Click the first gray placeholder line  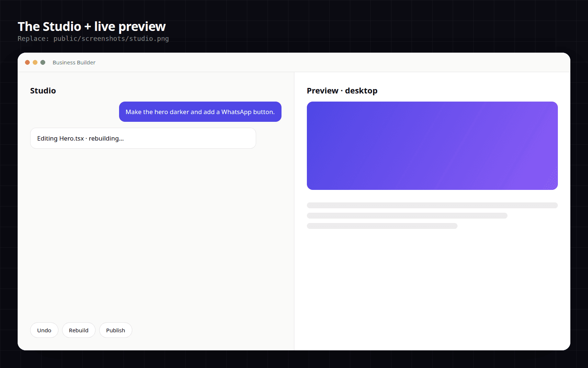[x=432, y=205]
